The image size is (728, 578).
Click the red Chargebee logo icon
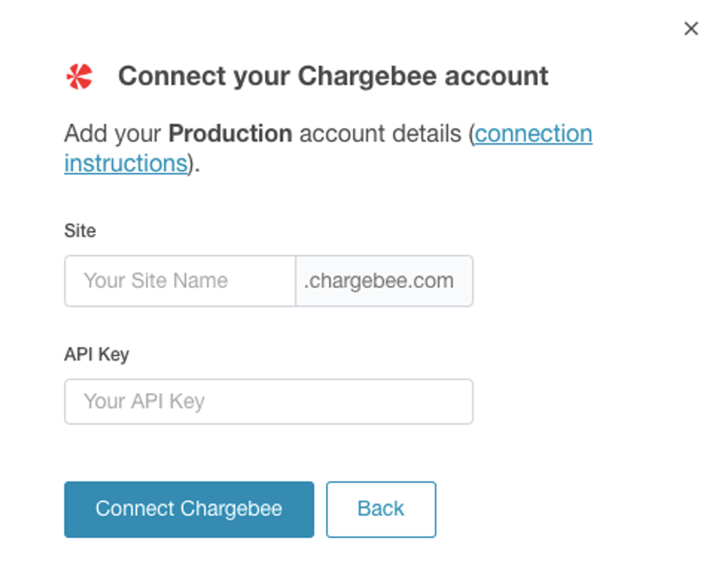coord(79,77)
